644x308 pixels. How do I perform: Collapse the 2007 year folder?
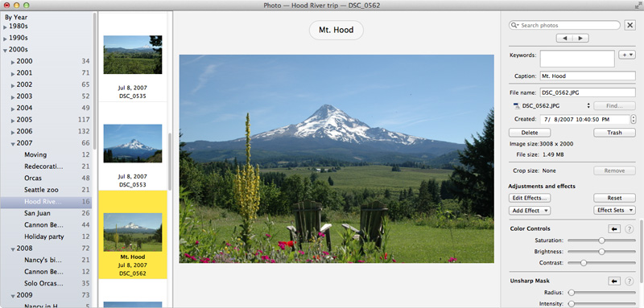coord(13,144)
